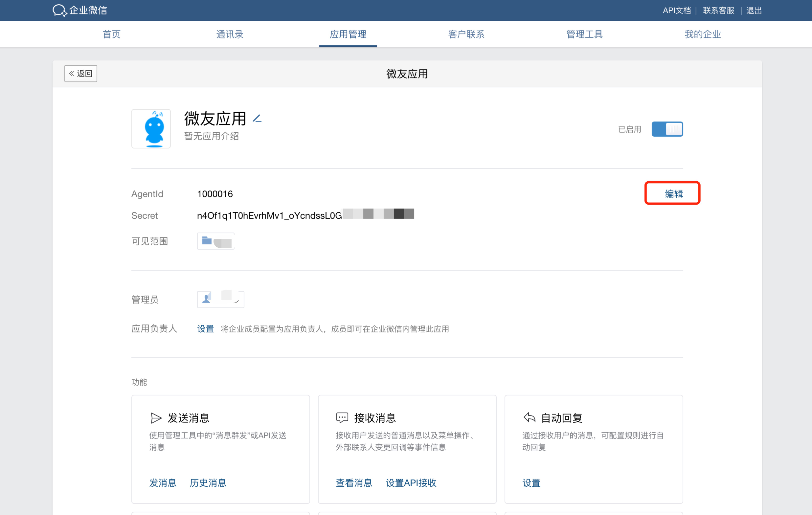Switch to the 通讯录 tab
The image size is (812, 515).
coord(230,34)
